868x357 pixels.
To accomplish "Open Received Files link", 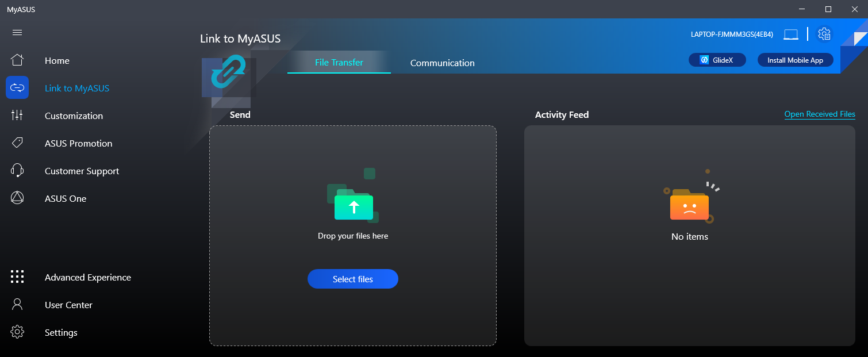I will 820,114.
